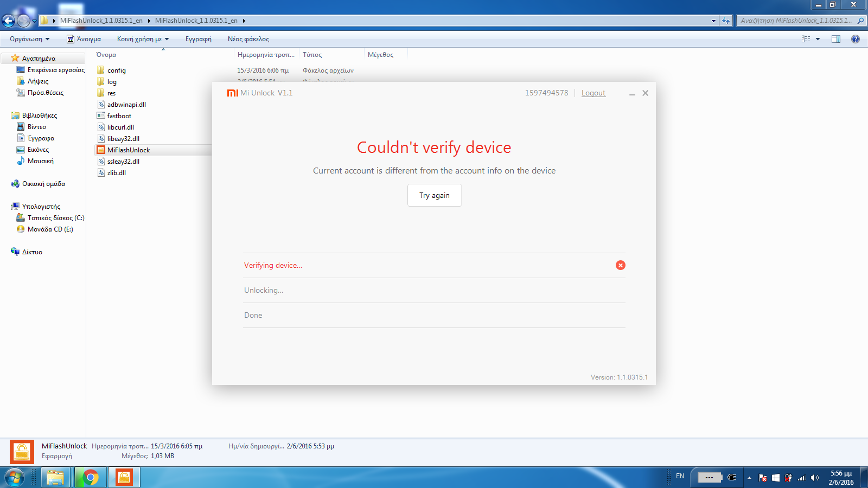Image resolution: width=868 pixels, height=488 pixels.
Task: Click the Try again button
Action: (x=434, y=195)
